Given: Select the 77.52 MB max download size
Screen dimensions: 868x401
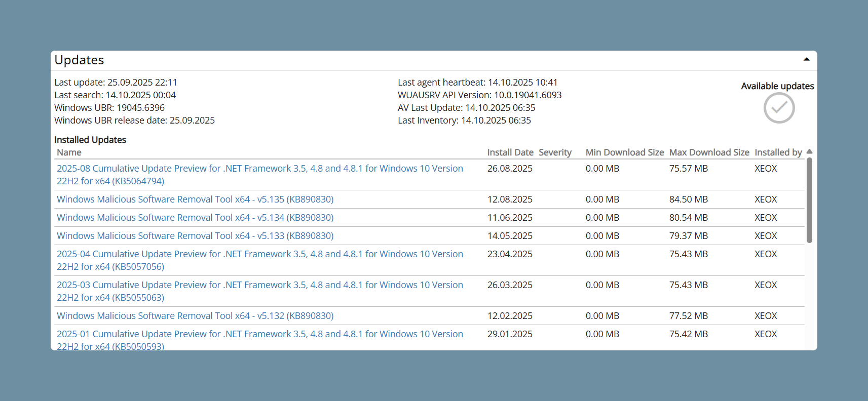Looking at the screenshot, I should click(689, 316).
